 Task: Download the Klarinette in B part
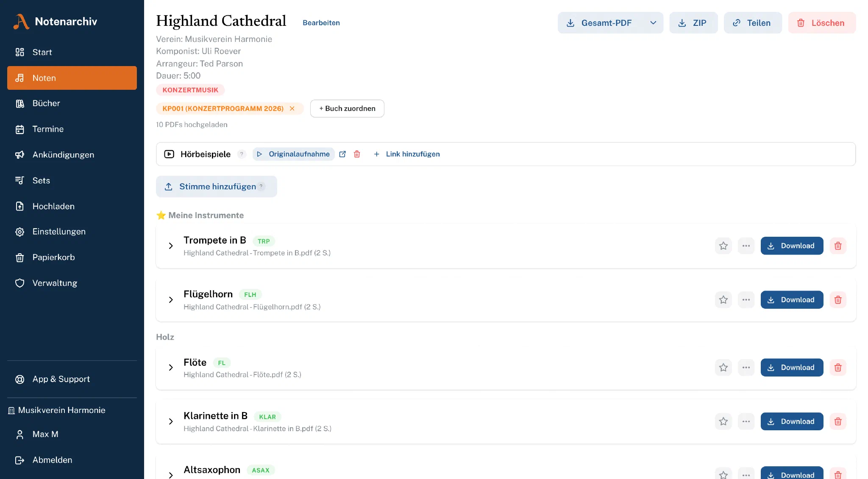pos(792,421)
